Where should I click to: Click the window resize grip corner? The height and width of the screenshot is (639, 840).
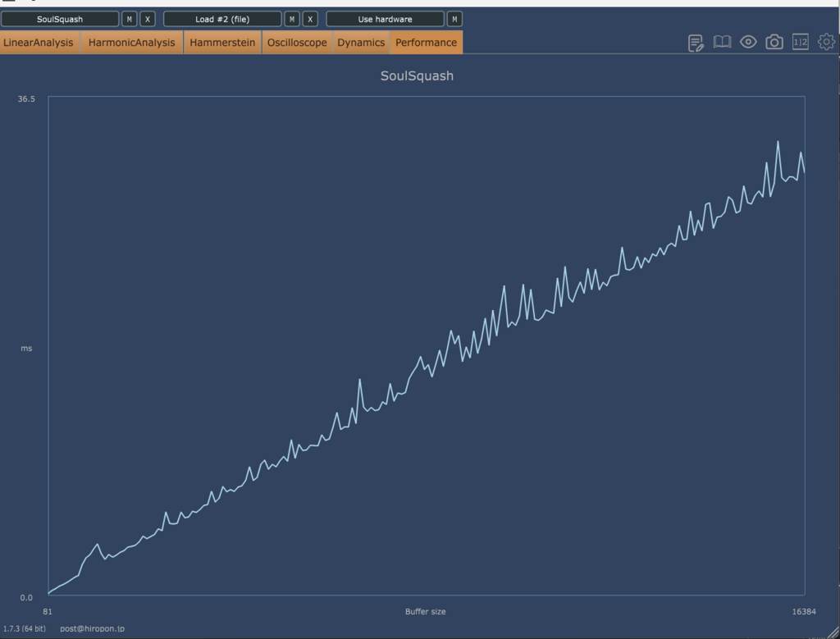[x=833, y=632]
